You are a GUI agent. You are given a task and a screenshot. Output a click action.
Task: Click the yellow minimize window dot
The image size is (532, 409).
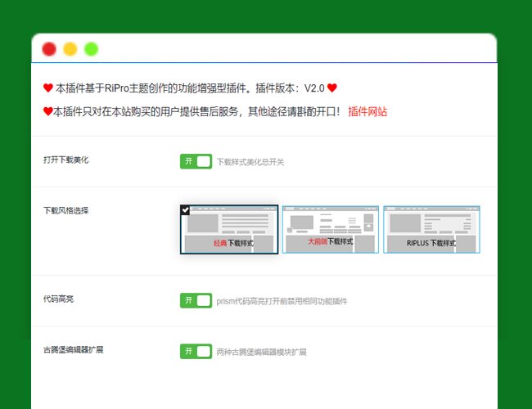point(70,49)
